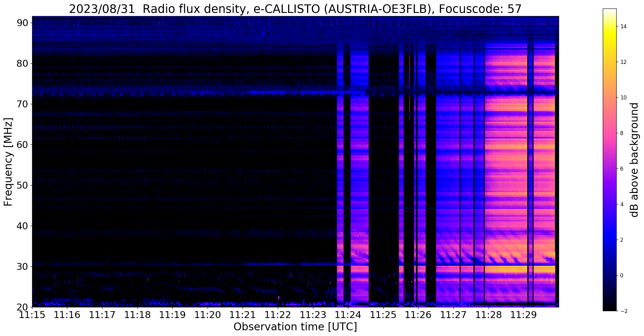Click the 11:22 time tick label

click(x=278, y=315)
